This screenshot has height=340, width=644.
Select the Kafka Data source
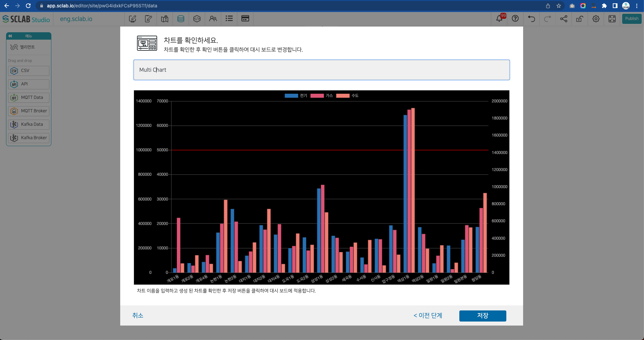point(29,124)
